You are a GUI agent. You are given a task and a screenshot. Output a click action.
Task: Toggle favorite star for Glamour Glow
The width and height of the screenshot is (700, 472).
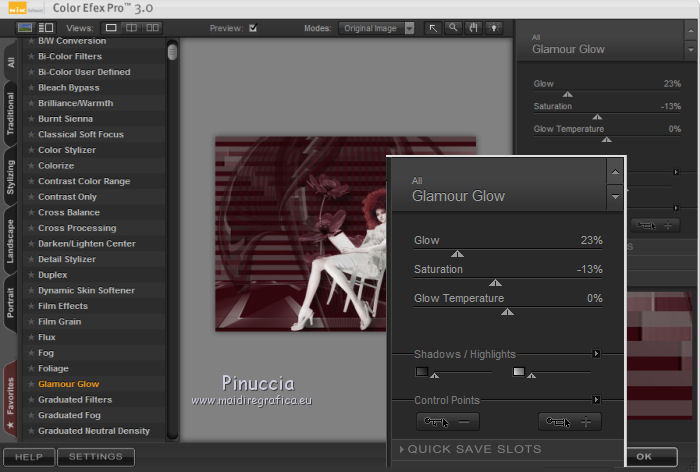point(31,384)
